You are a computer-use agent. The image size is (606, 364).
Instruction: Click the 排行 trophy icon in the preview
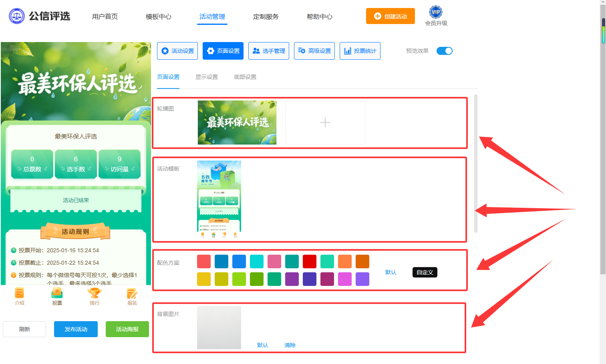[95, 293]
